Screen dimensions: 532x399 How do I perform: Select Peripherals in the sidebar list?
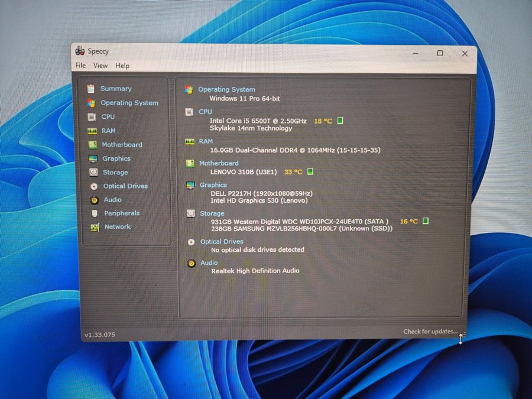tap(122, 213)
